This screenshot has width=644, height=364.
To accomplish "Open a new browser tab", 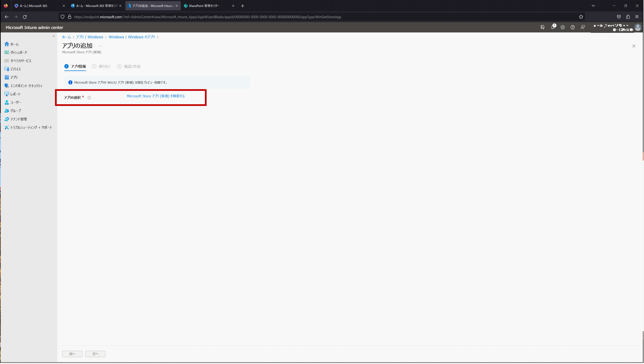I will (x=243, y=6).
